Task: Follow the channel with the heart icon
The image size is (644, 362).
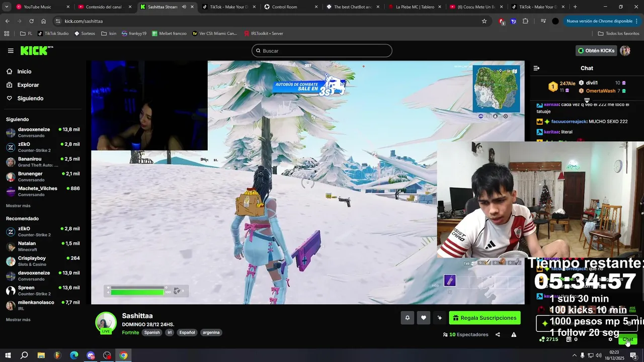Action: pos(424,318)
